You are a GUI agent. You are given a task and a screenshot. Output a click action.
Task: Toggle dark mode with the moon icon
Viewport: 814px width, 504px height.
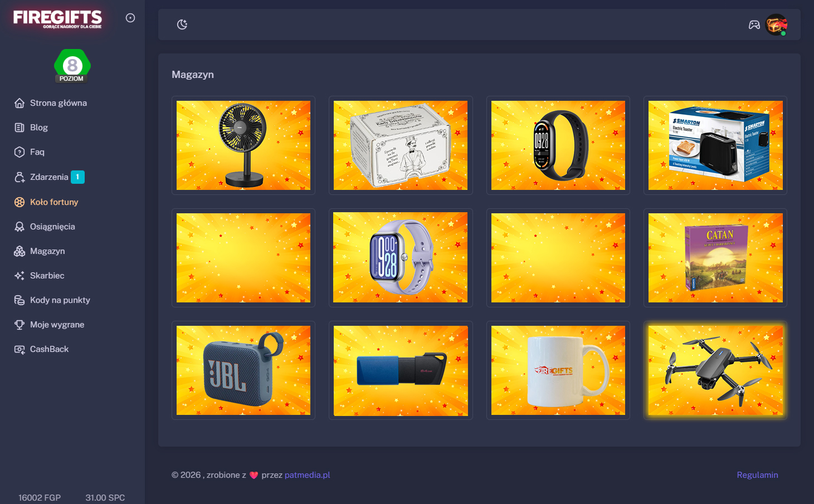click(x=182, y=25)
